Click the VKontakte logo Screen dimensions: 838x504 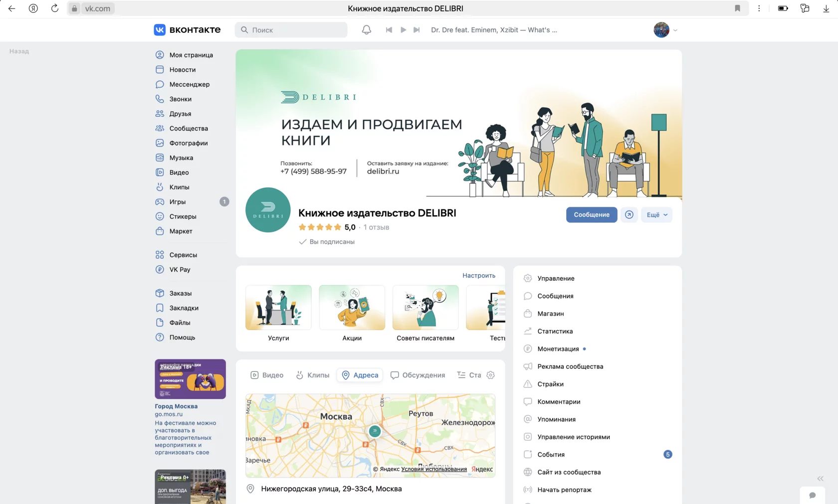coord(187,30)
